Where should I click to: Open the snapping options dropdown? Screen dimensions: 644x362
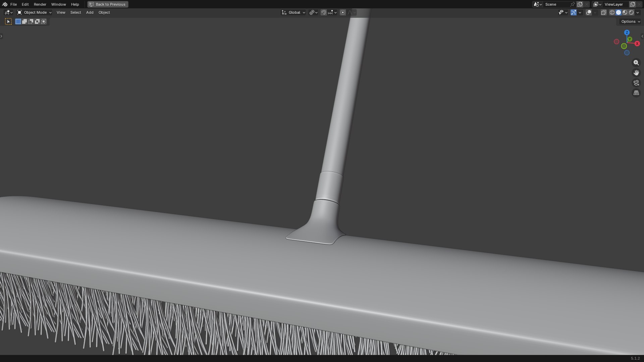332,12
